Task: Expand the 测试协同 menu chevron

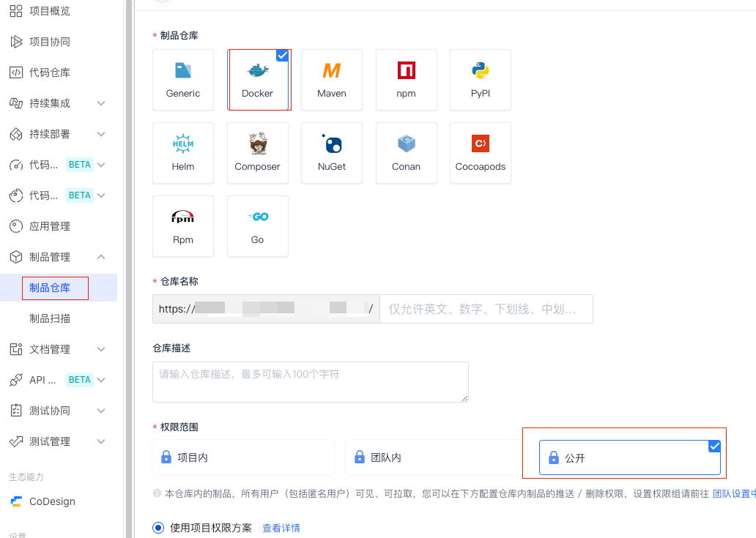Action: [x=101, y=411]
